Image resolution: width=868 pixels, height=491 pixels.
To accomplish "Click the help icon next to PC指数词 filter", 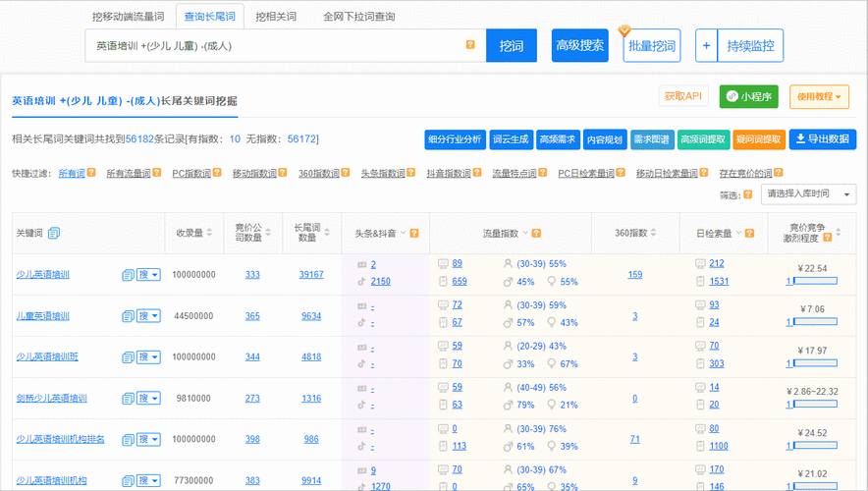I will [x=218, y=174].
